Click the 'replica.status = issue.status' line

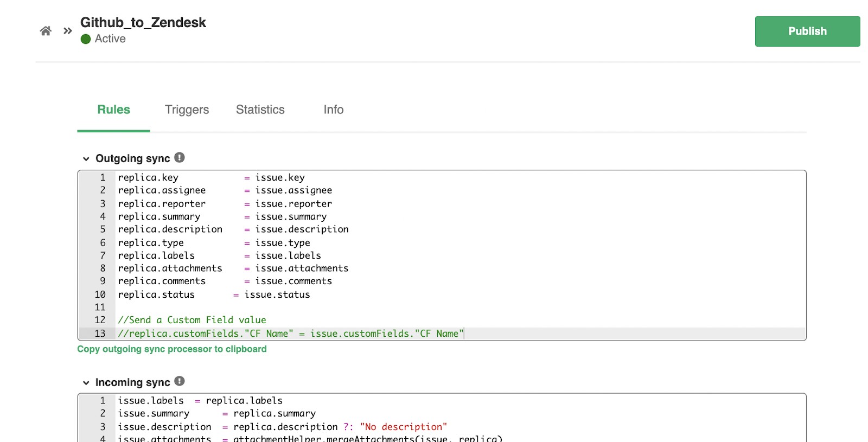(x=214, y=294)
